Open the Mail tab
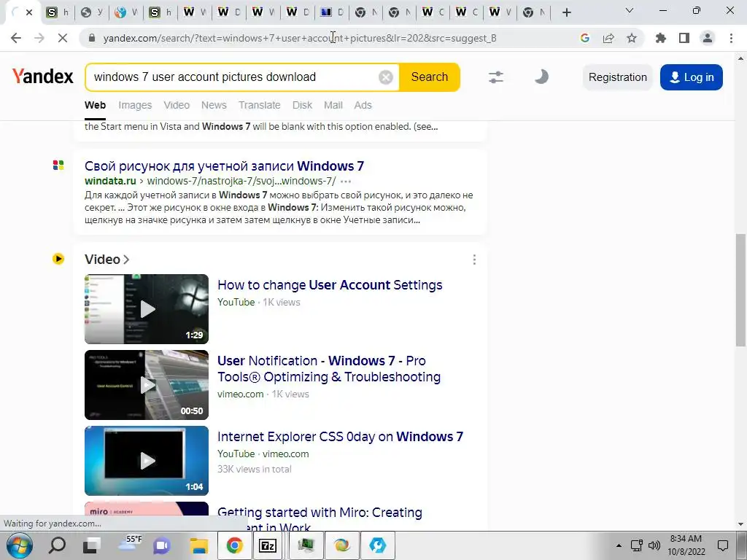The image size is (747, 560). pos(333,105)
